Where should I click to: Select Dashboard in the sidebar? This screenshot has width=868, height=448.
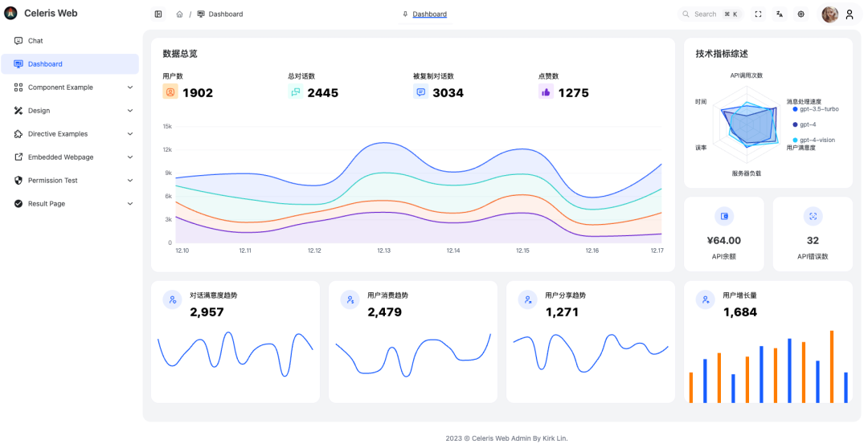[70, 64]
